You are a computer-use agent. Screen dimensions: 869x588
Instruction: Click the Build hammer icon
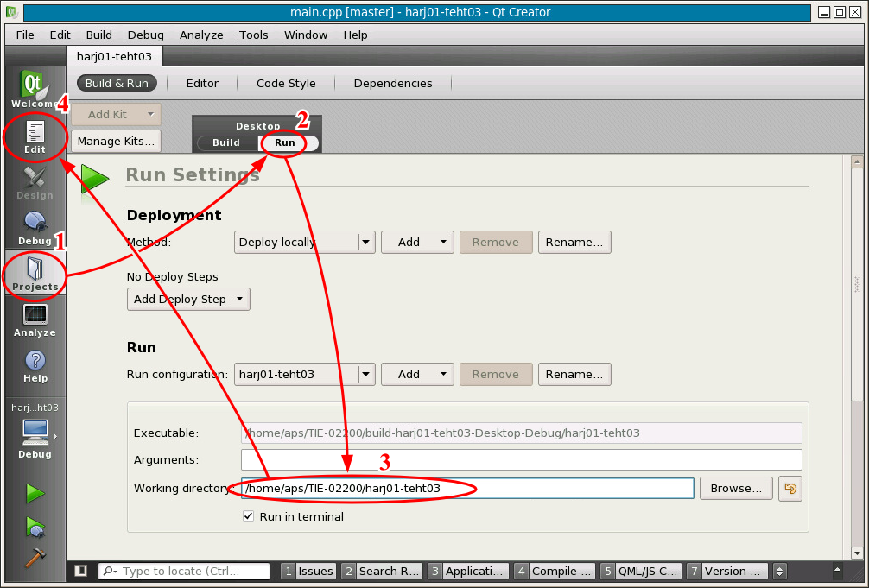[35, 557]
